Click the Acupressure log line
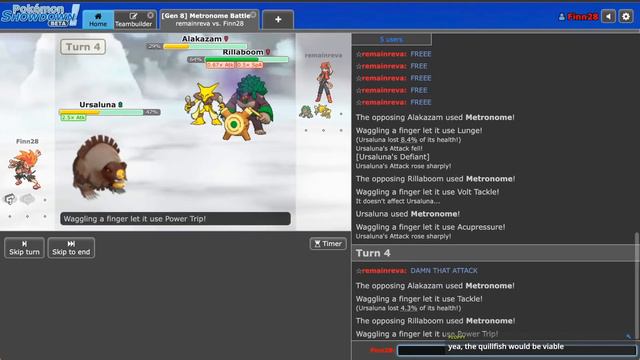Image resolution: width=640 pixels, height=360 pixels. (430, 227)
